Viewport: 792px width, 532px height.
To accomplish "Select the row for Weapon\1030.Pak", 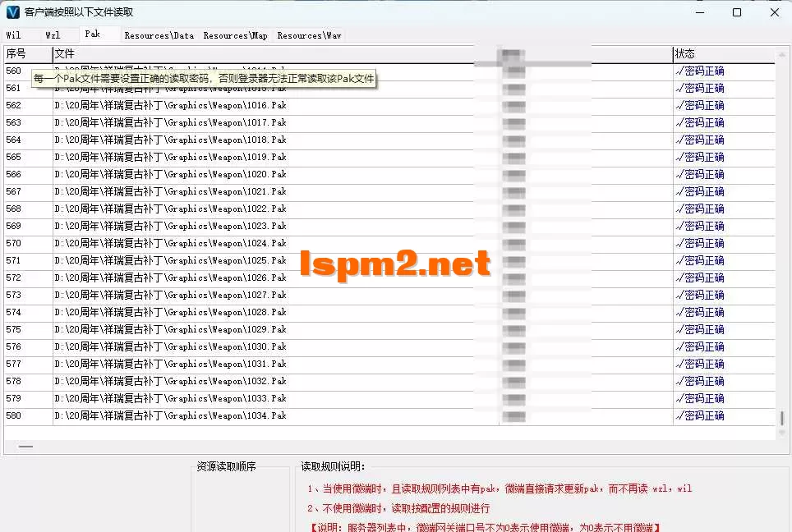I will 389,346.
